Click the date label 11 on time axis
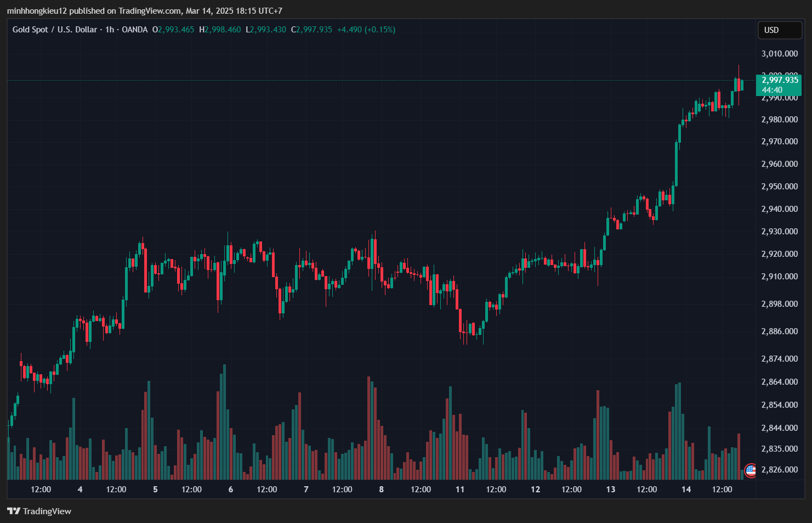This screenshot has width=812, height=523. click(459, 489)
